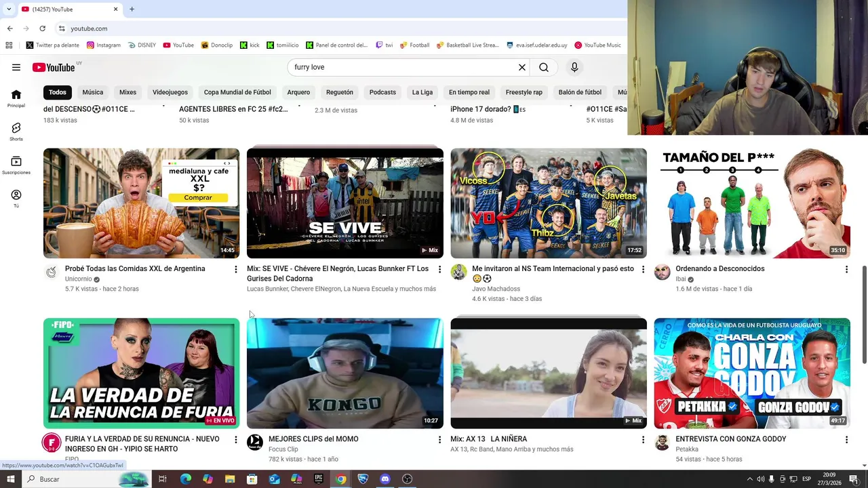Viewport: 868px width, 488px height.
Task: Open options menu for ENTREVISTA CON GONZA GODOY
Action: click(x=846, y=440)
